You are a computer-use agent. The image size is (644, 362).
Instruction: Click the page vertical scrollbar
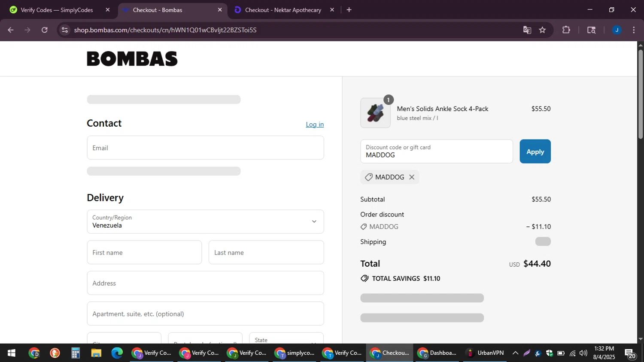pyautogui.click(x=641, y=94)
